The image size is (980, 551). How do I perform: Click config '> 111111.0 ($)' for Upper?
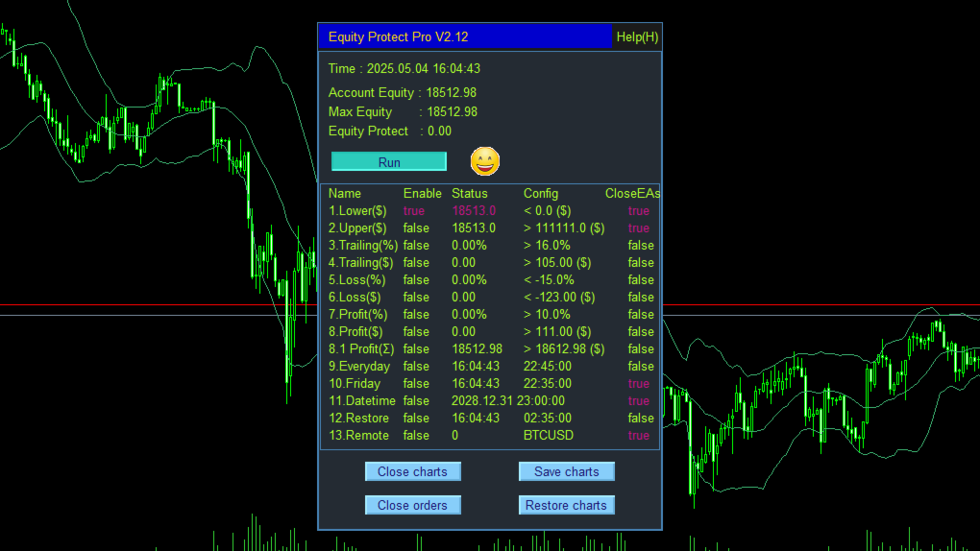(x=564, y=228)
